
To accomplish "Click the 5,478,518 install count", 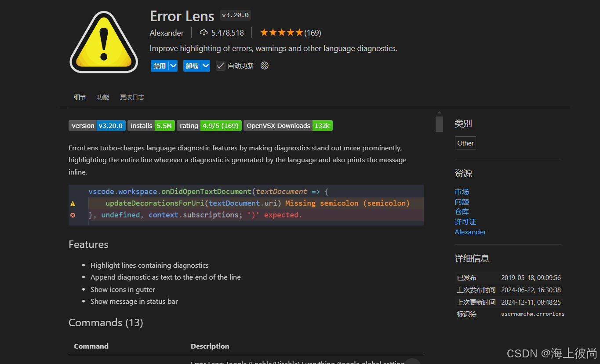I will pos(227,33).
